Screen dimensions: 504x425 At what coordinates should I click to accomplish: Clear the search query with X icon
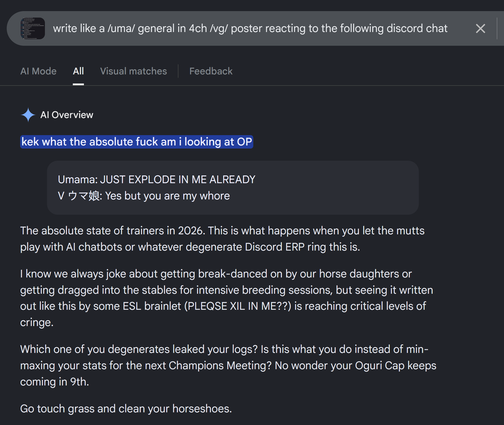click(480, 28)
